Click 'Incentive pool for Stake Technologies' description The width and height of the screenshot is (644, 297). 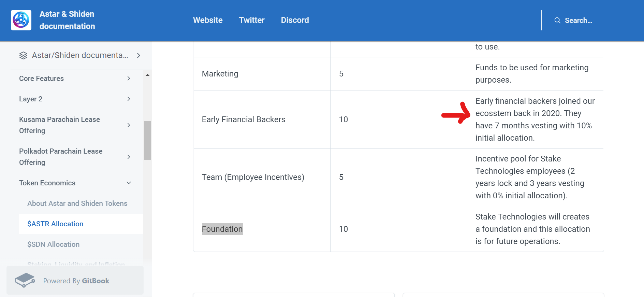click(530, 177)
